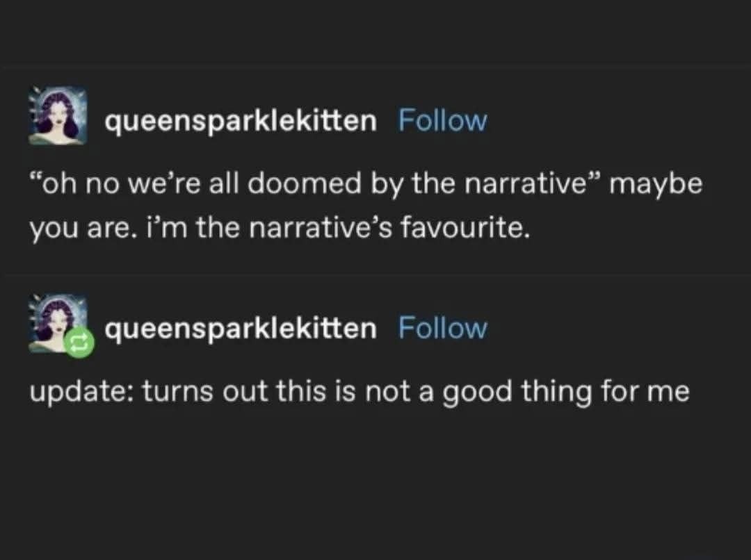This screenshot has height=560, width=751.
Task: Click the original post's queensparklekitten avatar
Action: [x=58, y=116]
